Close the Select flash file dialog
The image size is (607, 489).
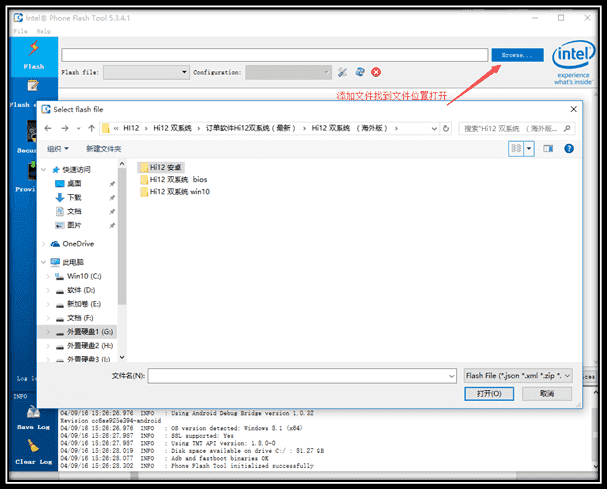click(574, 110)
